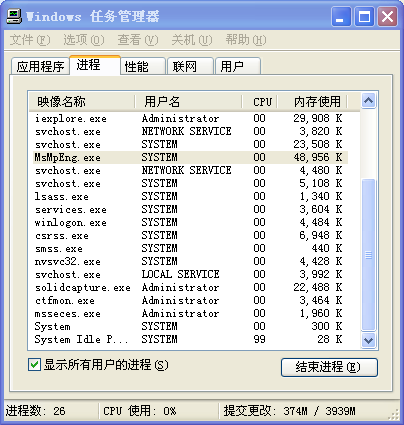Select the solidcapture.exe process row

[190, 287]
